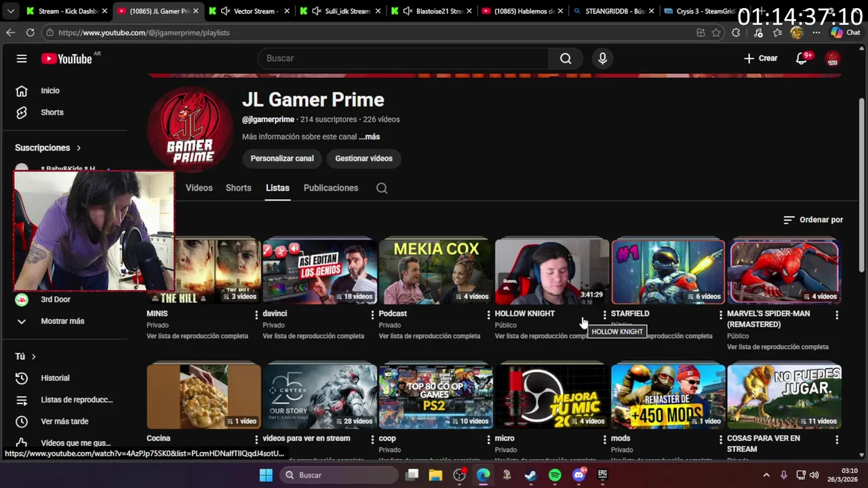868x488 pixels.
Task: Open Shorts in the sidebar
Action: point(52,113)
